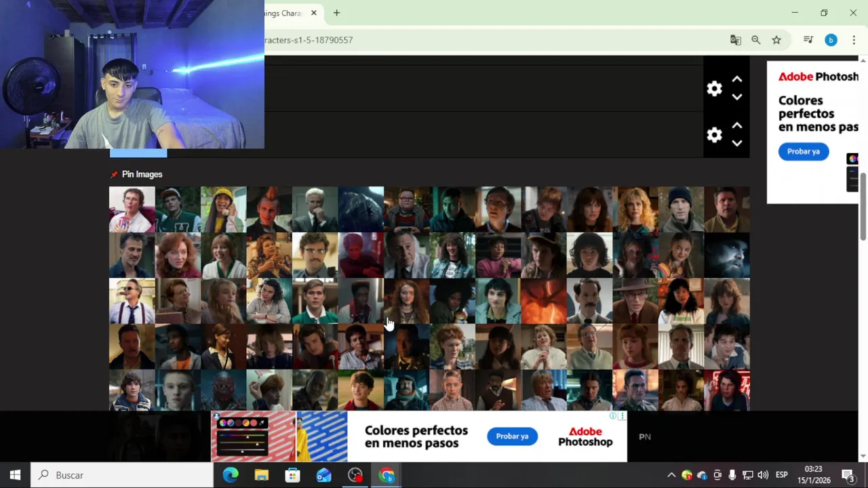This screenshot has height=488, width=868.
Task: Click the 'Pin Images' label
Action: (x=142, y=174)
